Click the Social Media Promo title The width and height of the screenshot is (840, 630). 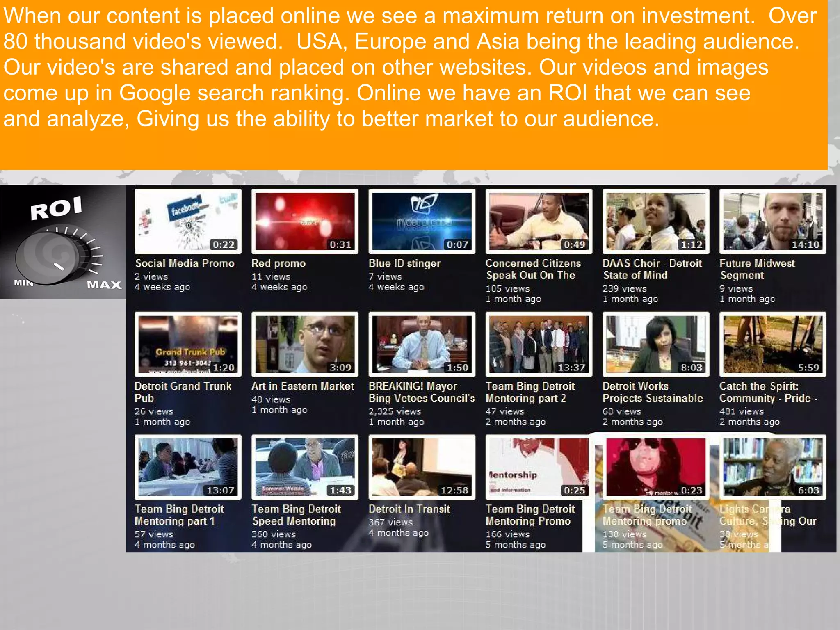click(x=185, y=263)
